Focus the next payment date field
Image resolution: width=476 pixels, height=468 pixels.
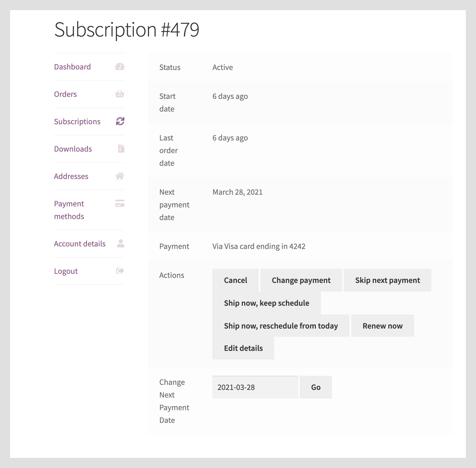(255, 387)
